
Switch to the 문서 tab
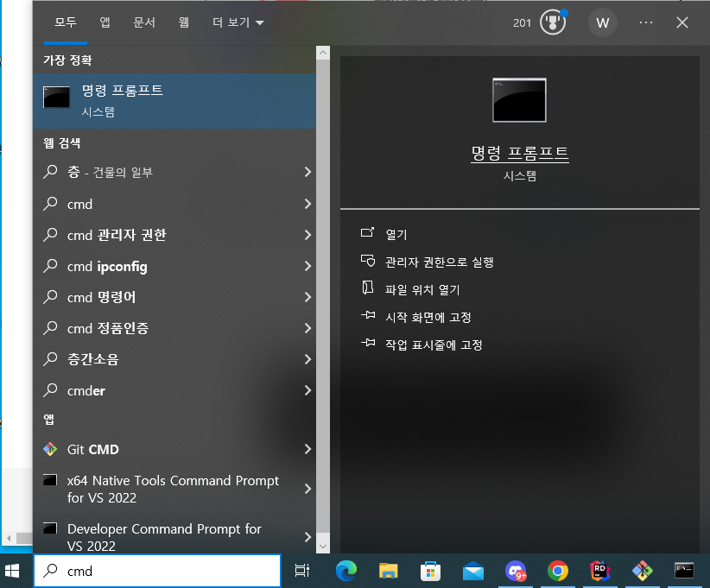143,22
